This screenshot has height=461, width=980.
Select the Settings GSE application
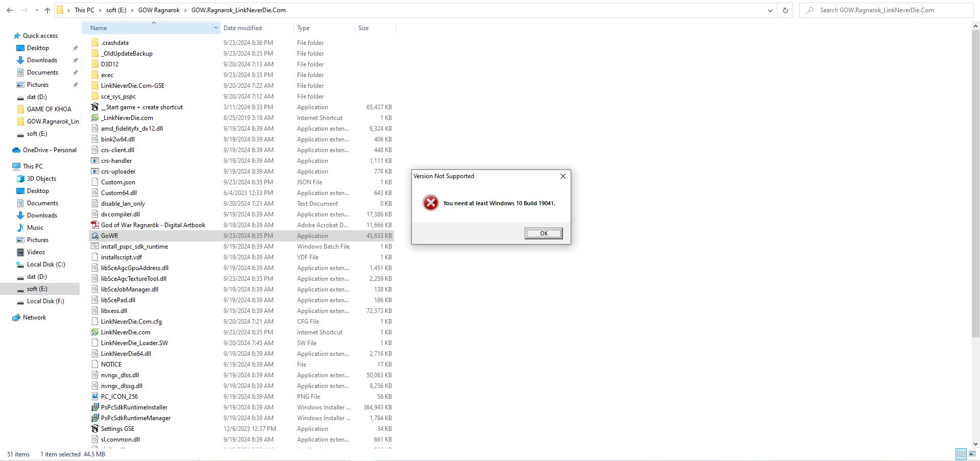(x=117, y=429)
